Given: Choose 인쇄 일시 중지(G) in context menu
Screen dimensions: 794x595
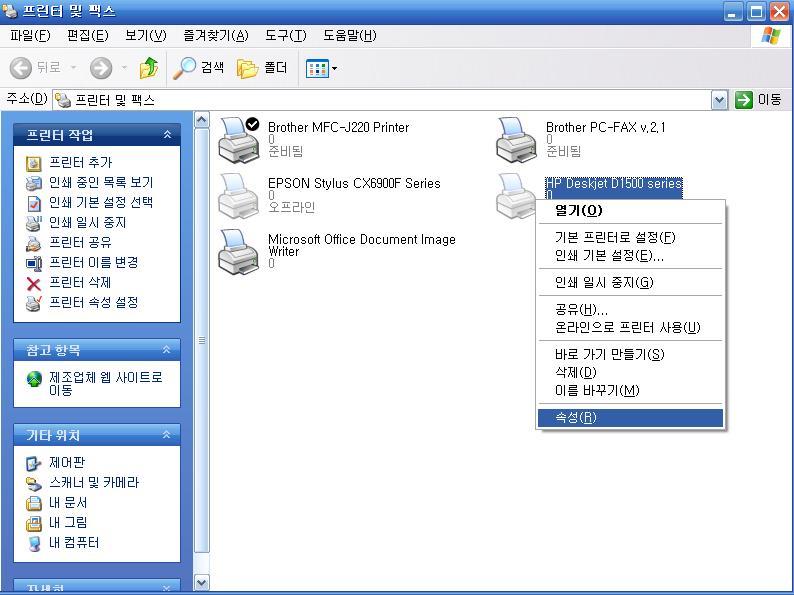Looking at the screenshot, I should point(630,282).
